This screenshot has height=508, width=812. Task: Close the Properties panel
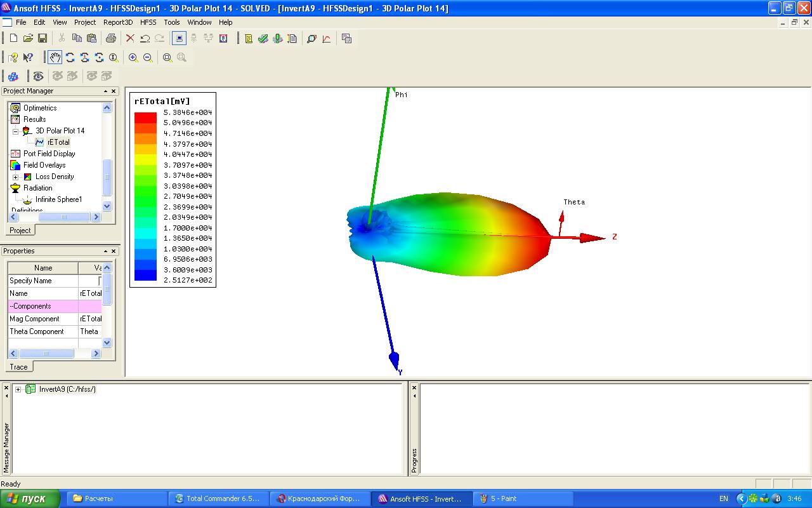pos(114,251)
